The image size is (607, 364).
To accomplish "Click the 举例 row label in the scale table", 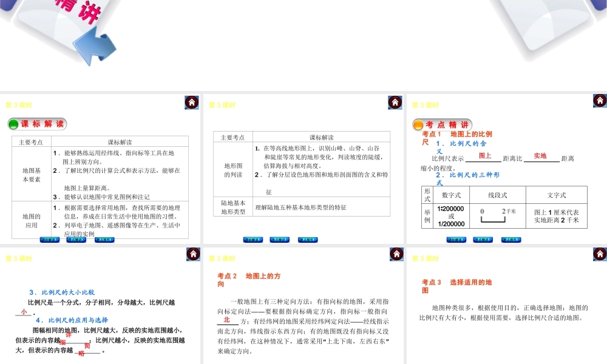I will click(x=427, y=216).
